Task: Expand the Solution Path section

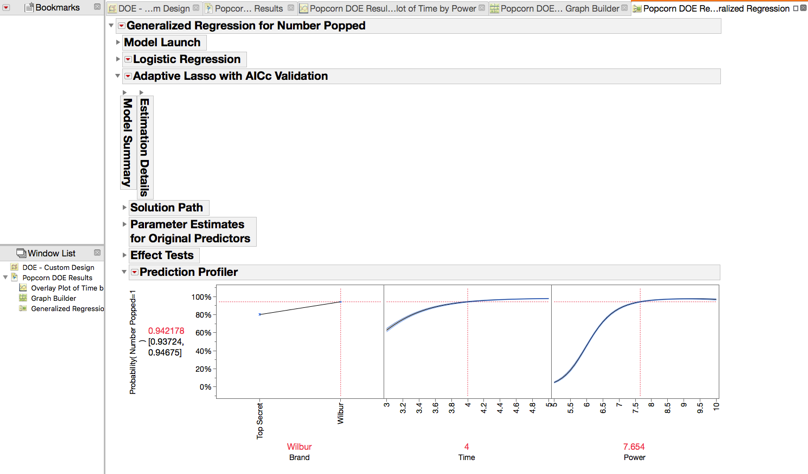Action: 124,207
